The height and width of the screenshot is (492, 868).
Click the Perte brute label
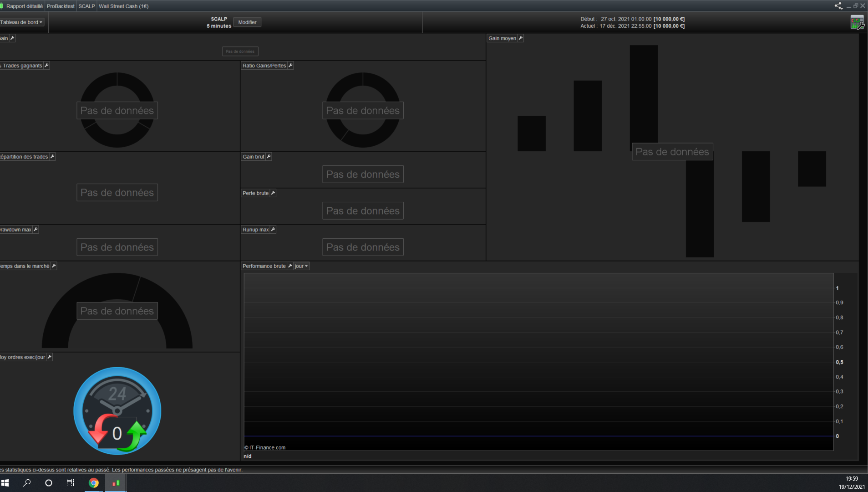pyautogui.click(x=255, y=193)
